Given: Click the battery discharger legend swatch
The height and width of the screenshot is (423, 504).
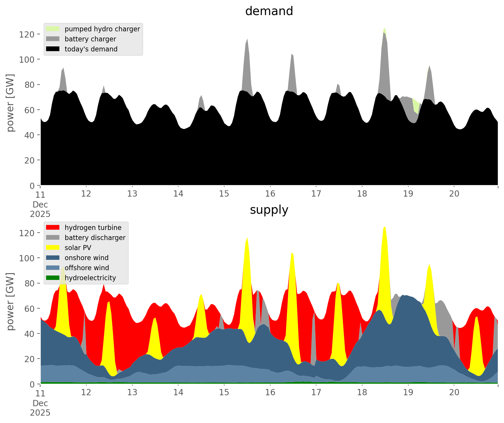Looking at the screenshot, I should 53,238.
